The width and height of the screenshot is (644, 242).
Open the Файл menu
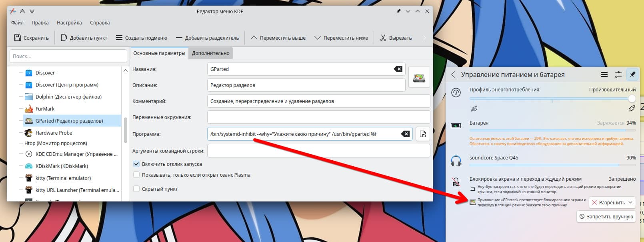pyautogui.click(x=17, y=23)
